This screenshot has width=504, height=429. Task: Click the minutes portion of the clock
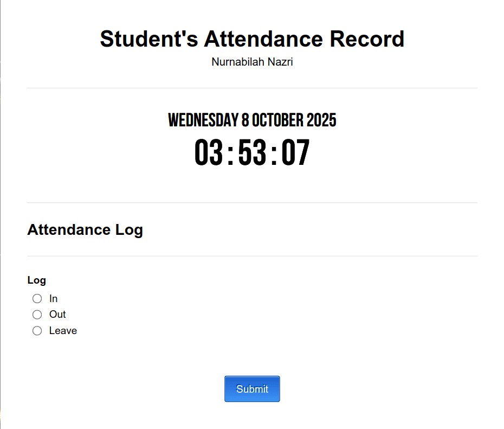[252, 152]
